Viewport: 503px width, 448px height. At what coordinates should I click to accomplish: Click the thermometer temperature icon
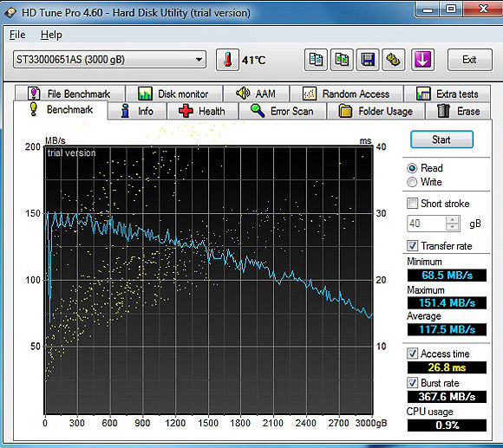pyautogui.click(x=227, y=60)
